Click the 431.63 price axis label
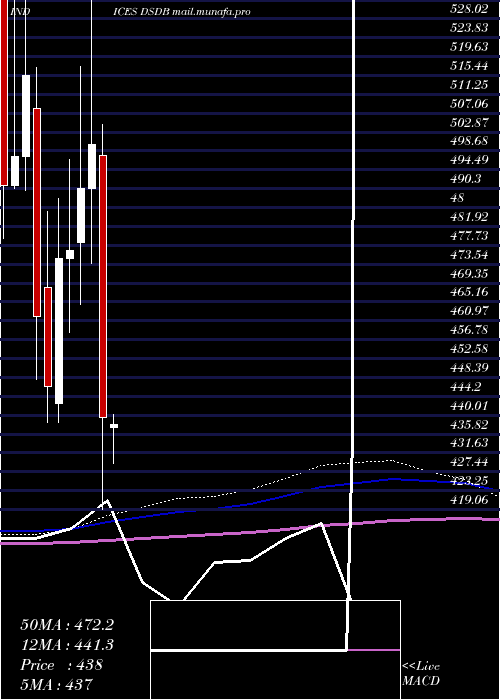Image resolution: width=500 pixels, height=700 pixels. [x=469, y=443]
